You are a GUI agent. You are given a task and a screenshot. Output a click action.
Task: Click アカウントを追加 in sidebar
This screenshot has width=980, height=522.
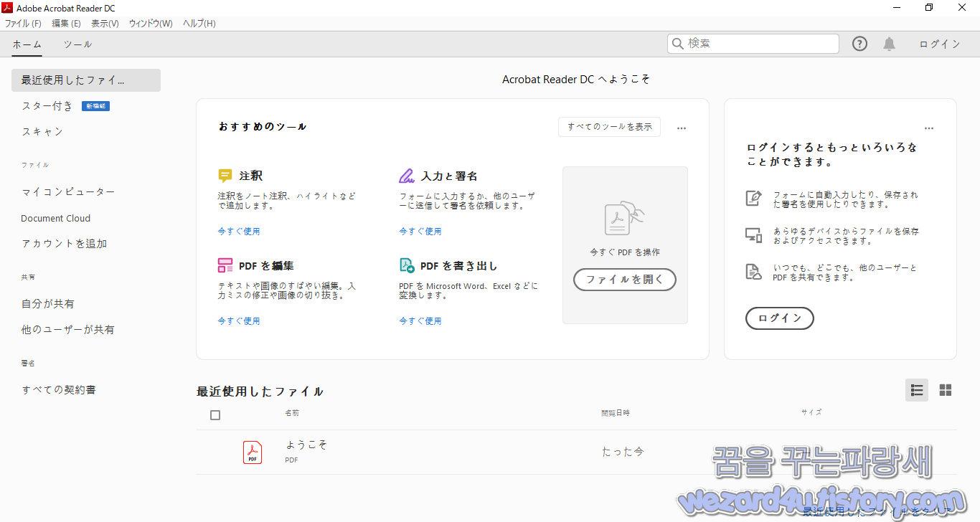pos(65,244)
